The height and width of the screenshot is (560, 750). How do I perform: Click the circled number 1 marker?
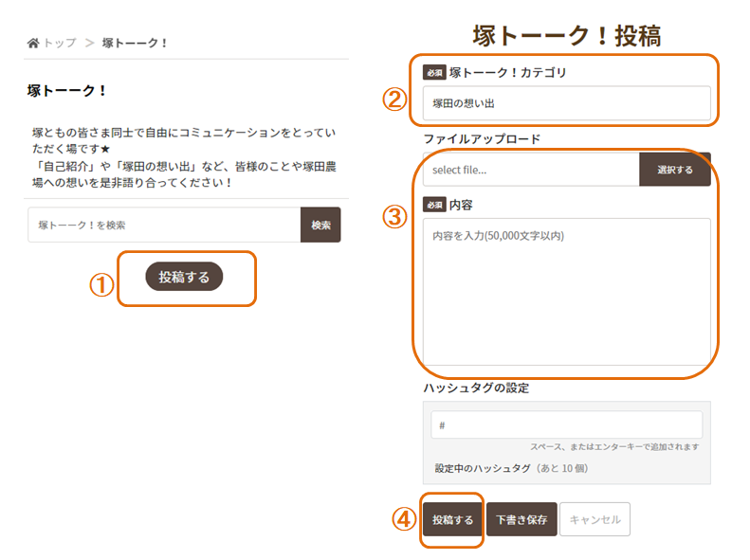click(101, 285)
